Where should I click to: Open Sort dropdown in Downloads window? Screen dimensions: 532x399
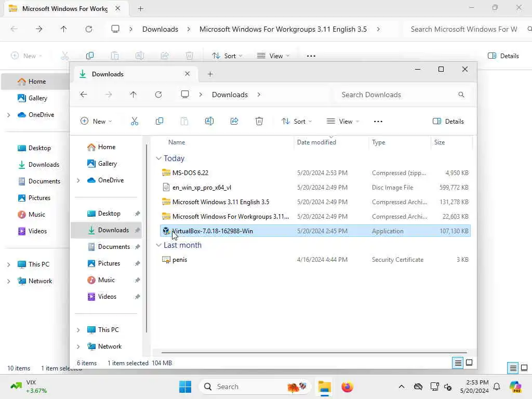[297, 122]
